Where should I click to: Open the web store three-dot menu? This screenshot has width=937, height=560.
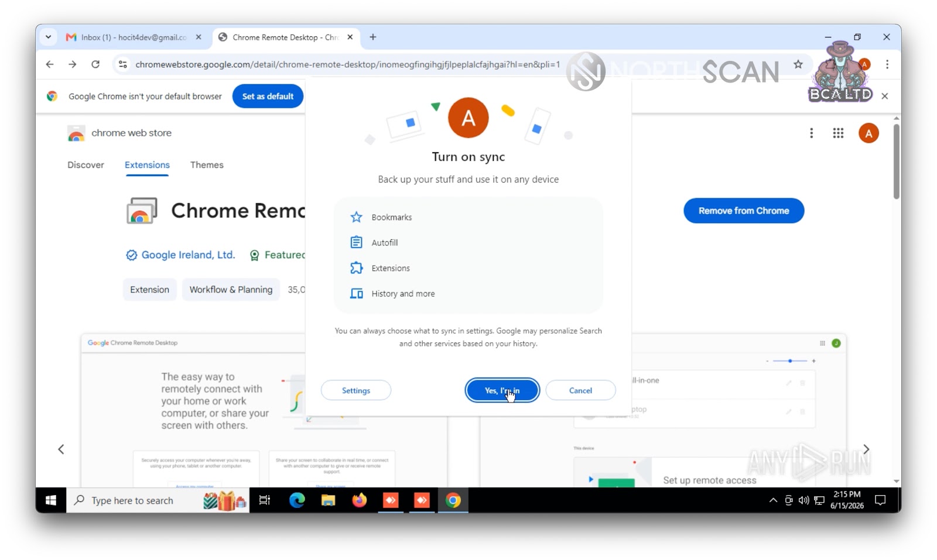click(x=811, y=133)
